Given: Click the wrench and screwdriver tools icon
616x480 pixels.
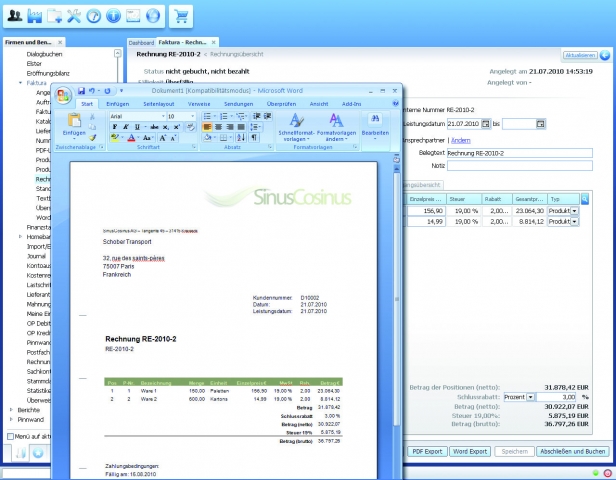Looking at the screenshot, I should pos(74,16).
